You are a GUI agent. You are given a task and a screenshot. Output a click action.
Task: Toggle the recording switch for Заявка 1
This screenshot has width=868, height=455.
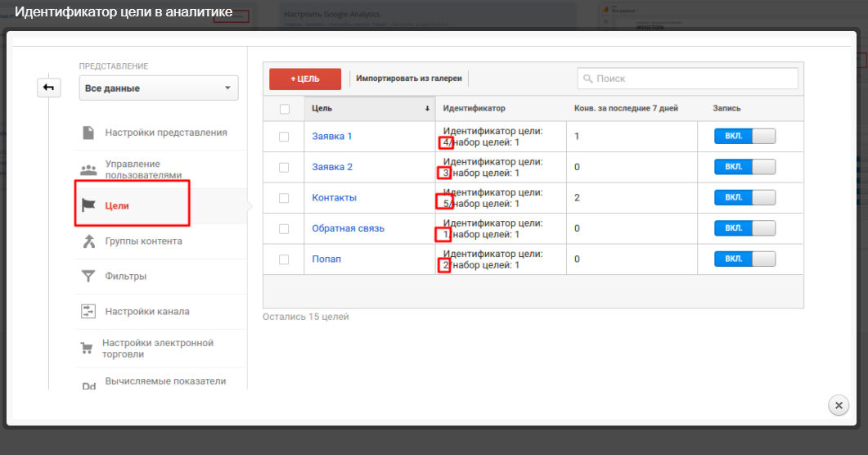pyautogui.click(x=744, y=137)
